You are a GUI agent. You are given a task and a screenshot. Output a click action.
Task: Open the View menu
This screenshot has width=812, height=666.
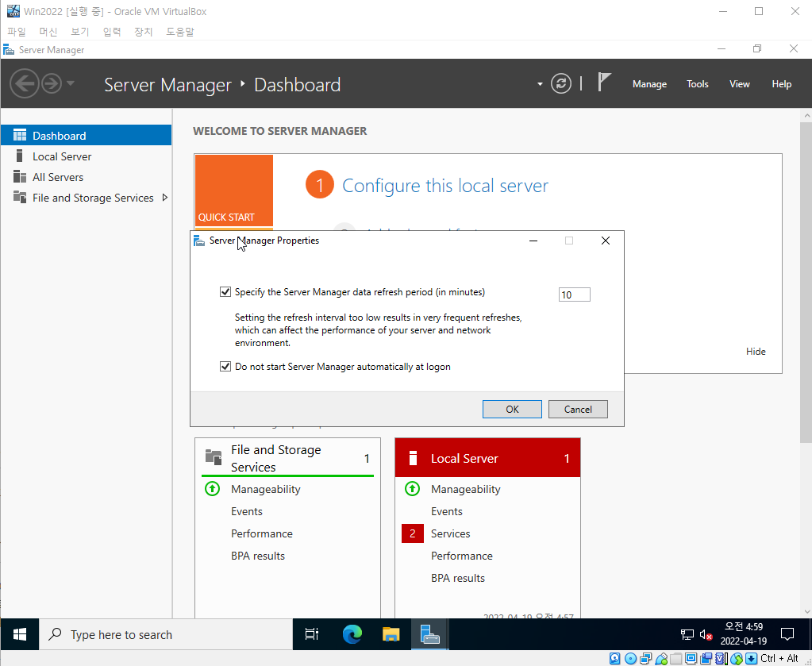[739, 84]
